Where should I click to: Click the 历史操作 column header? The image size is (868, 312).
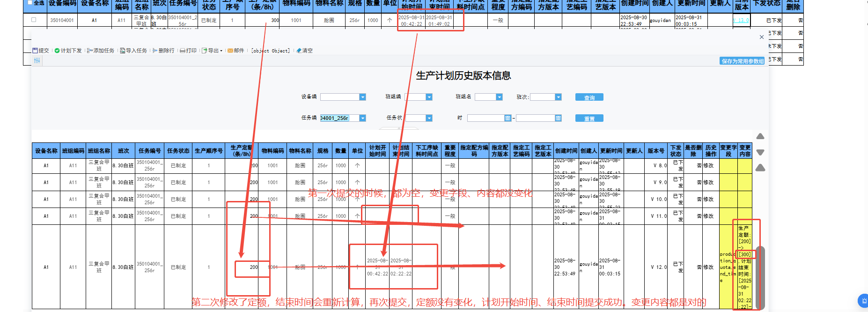click(x=711, y=151)
